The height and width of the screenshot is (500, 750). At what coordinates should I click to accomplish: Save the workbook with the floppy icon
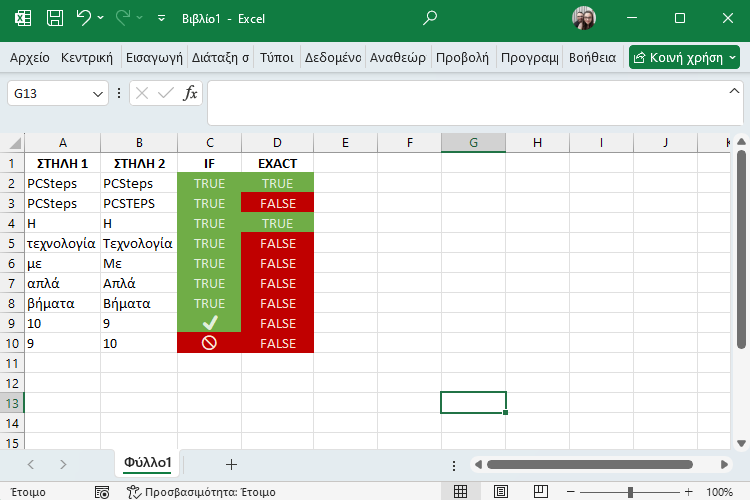[55, 19]
